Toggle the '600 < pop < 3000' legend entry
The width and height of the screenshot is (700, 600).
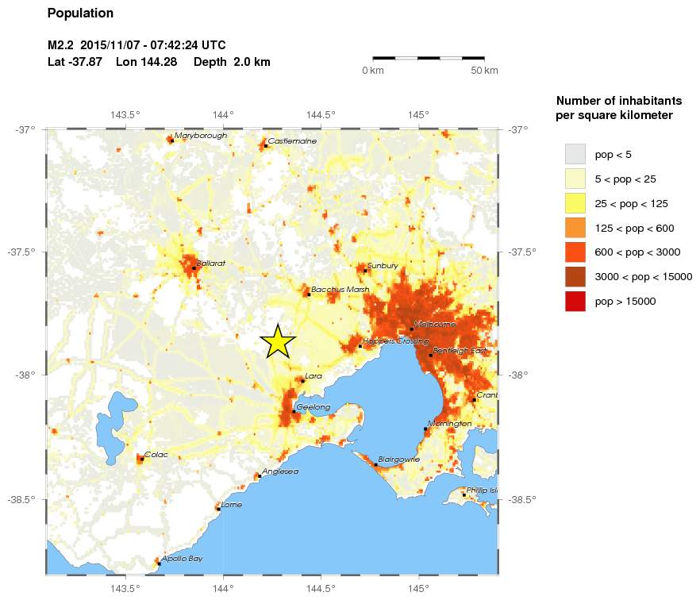click(575, 252)
